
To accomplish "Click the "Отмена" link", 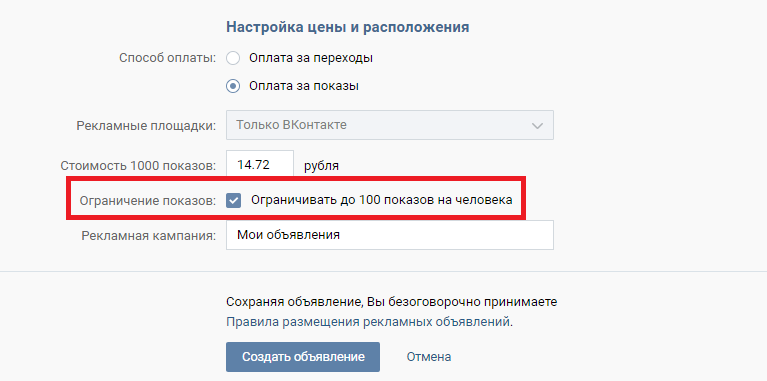I will (x=429, y=357).
